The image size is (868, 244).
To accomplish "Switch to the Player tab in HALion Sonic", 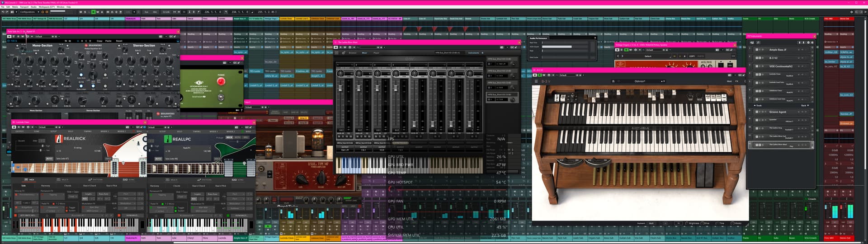I will (x=376, y=53).
